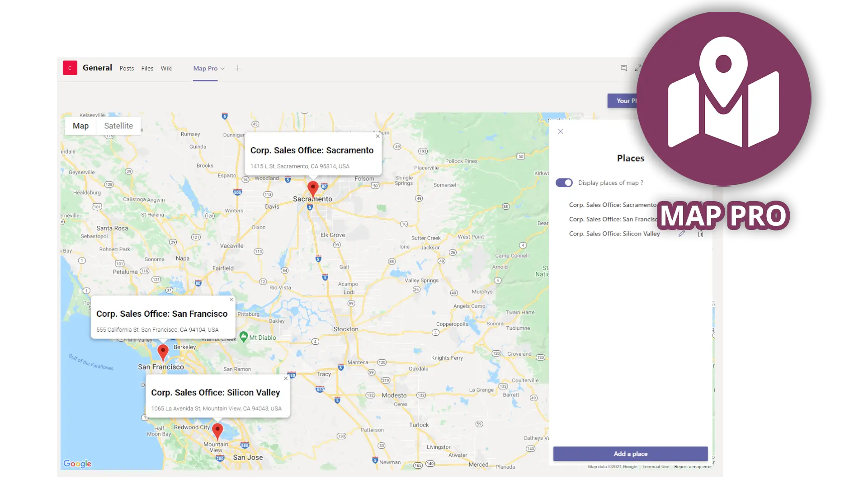Click the Sacramento office address text
The width and height of the screenshot is (868, 488).
click(x=300, y=166)
